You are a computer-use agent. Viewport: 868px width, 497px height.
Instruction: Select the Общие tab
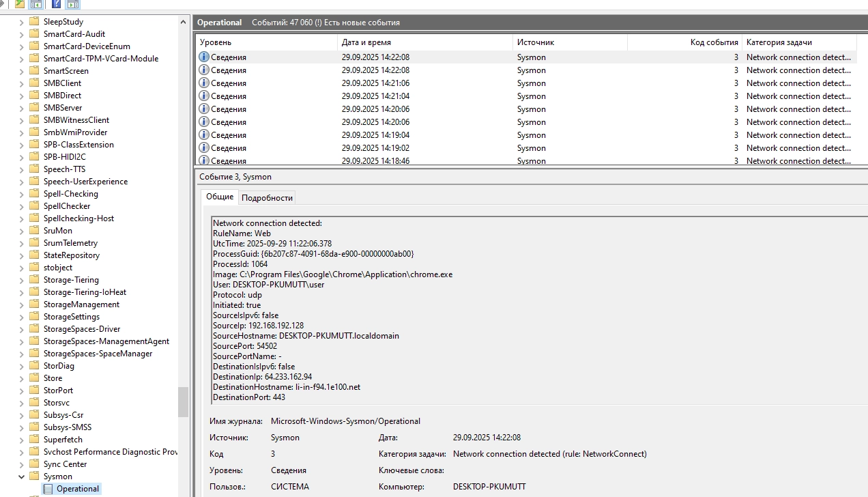(220, 197)
